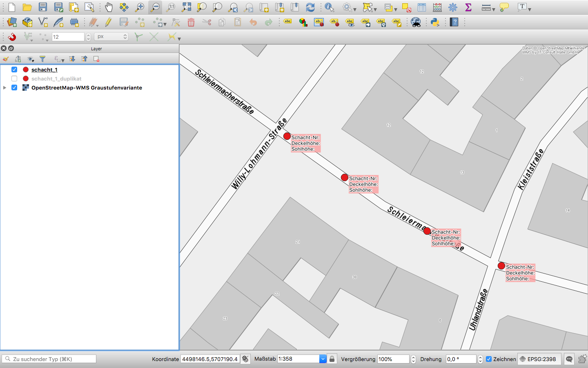Image resolution: width=588 pixels, height=368 pixels.
Task: Show the schacht_1_duplikat layer
Action: point(14,79)
